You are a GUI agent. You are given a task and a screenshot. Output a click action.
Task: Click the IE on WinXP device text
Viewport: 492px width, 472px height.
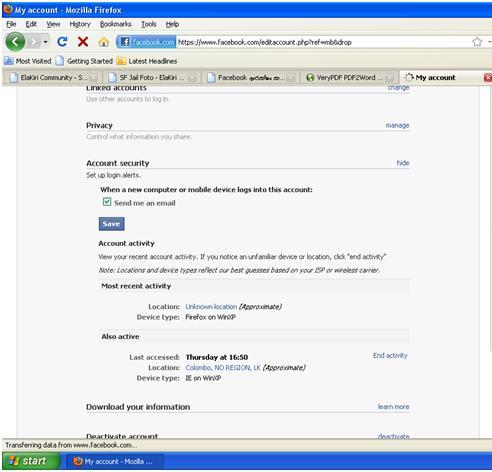[203, 378]
